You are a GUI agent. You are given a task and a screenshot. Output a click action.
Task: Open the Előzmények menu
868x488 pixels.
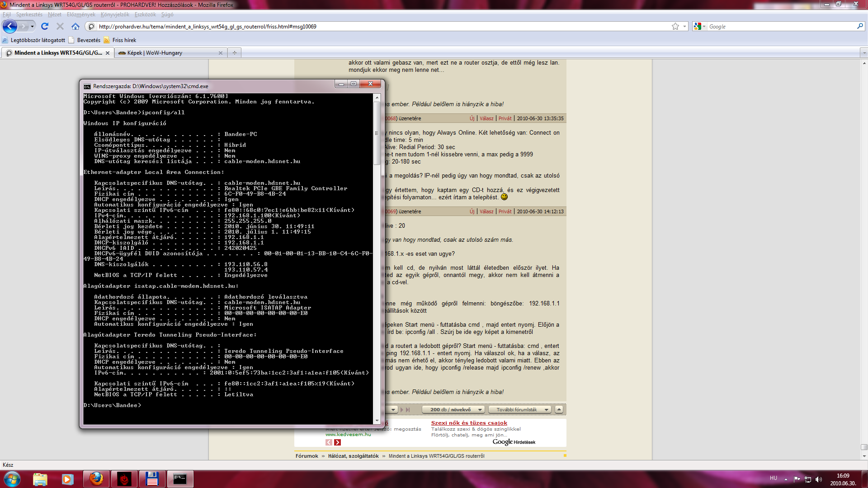coord(81,14)
